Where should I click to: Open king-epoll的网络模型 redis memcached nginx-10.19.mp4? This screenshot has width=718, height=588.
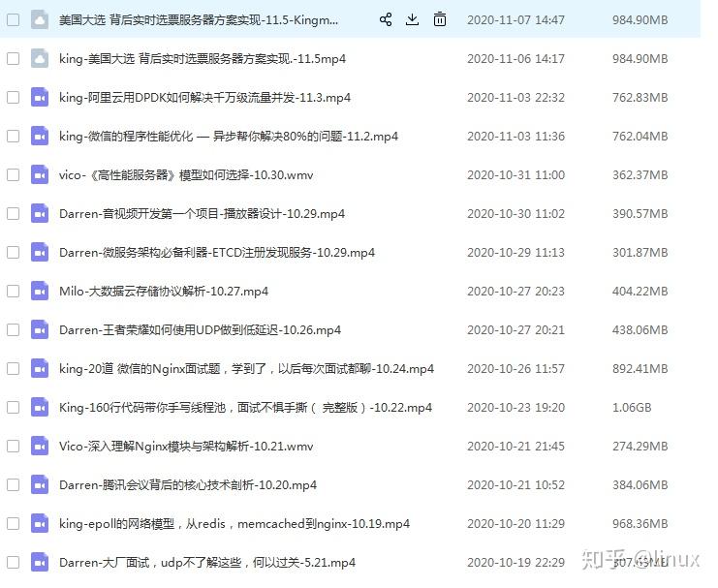[234, 524]
